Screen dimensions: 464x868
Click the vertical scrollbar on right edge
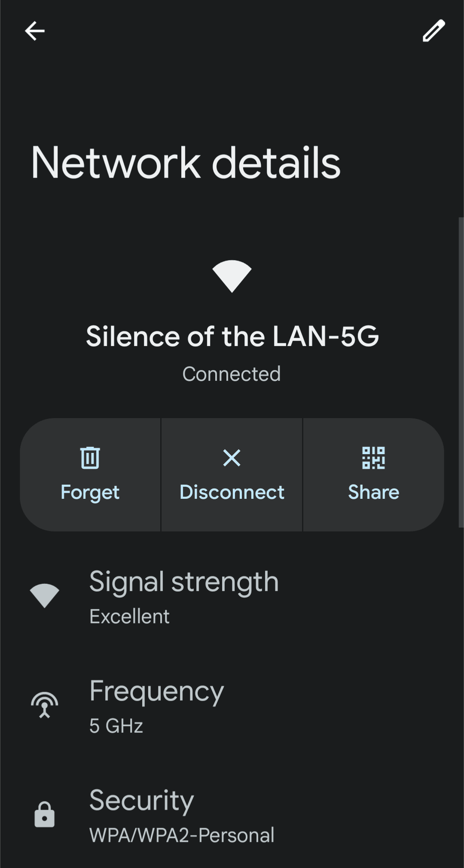click(461, 372)
